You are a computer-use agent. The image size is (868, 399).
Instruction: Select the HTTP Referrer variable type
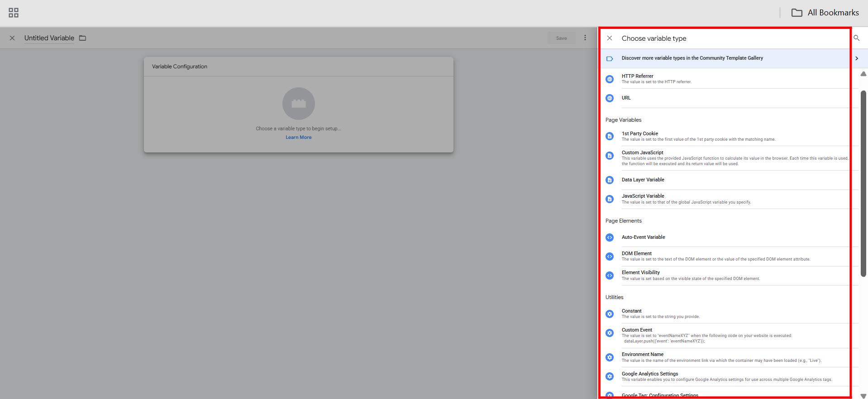(732, 79)
